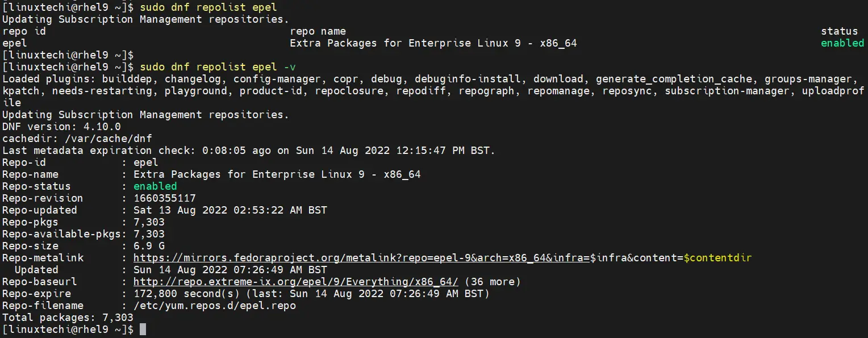This screenshot has height=338, width=868.
Task: Click the 'DNF version: 4.10.0' line
Action: tap(61, 127)
